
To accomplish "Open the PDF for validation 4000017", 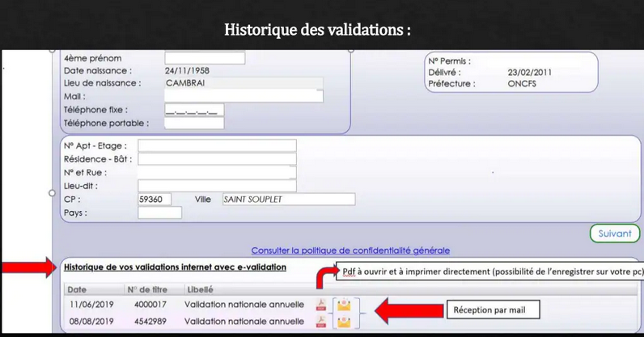I will (x=321, y=305).
